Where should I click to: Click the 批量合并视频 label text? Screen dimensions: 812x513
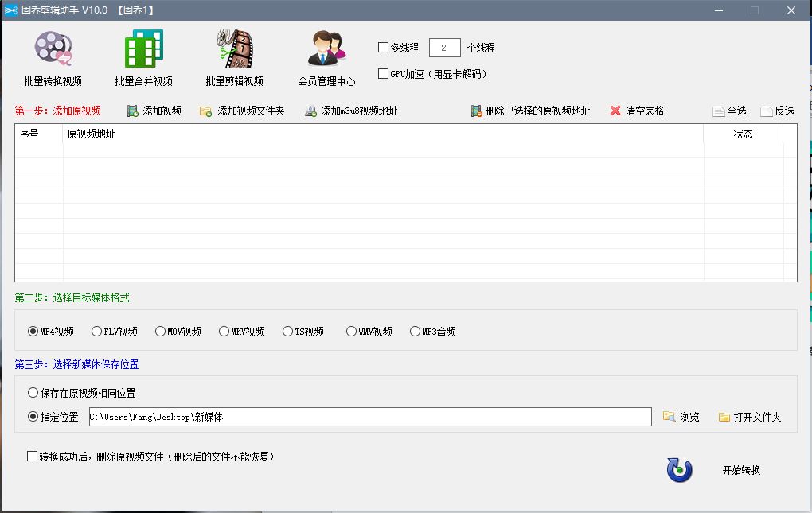point(143,81)
